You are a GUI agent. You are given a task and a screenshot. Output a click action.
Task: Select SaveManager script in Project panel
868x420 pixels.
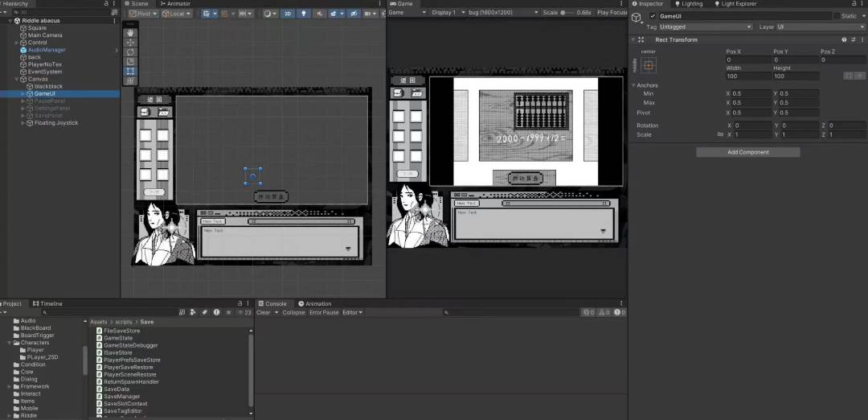coord(121,397)
